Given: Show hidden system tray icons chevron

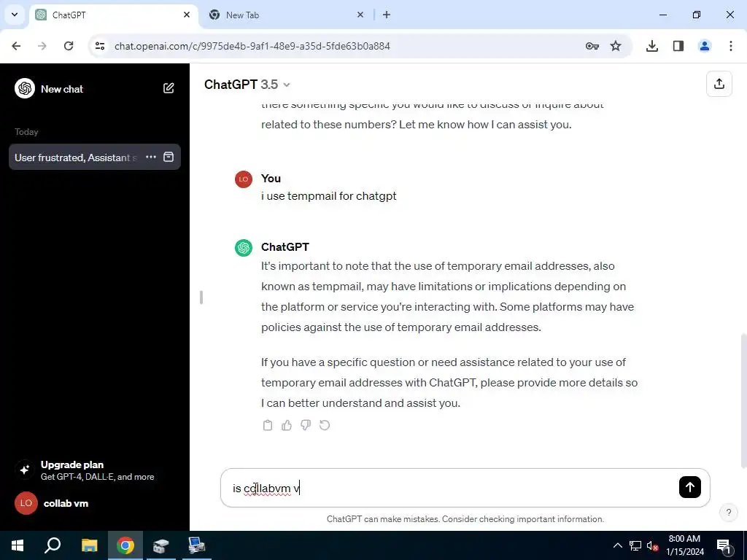Looking at the screenshot, I should click(x=617, y=545).
